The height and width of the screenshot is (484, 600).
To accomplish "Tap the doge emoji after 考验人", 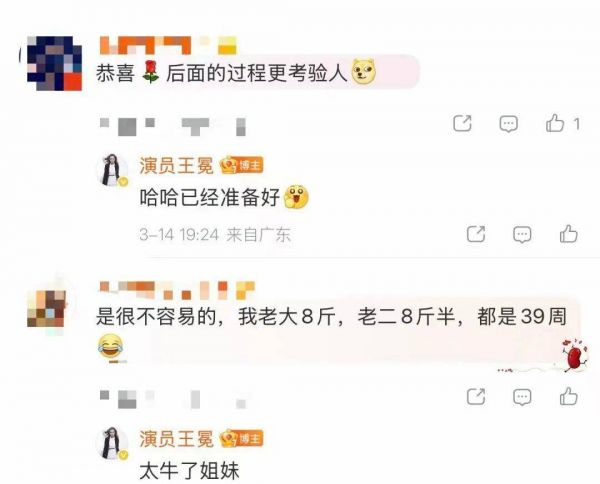I will coord(364,72).
